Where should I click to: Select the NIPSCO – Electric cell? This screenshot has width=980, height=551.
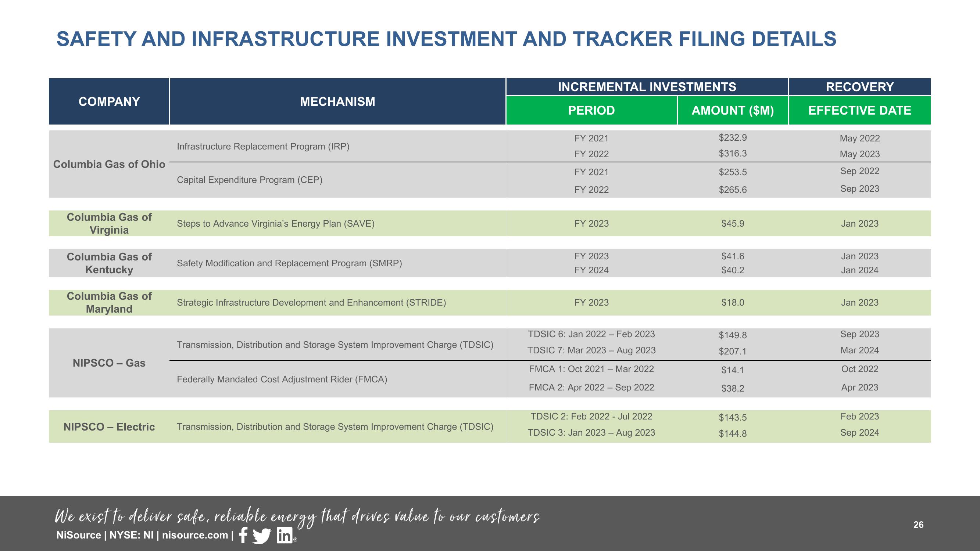(109, 427)
